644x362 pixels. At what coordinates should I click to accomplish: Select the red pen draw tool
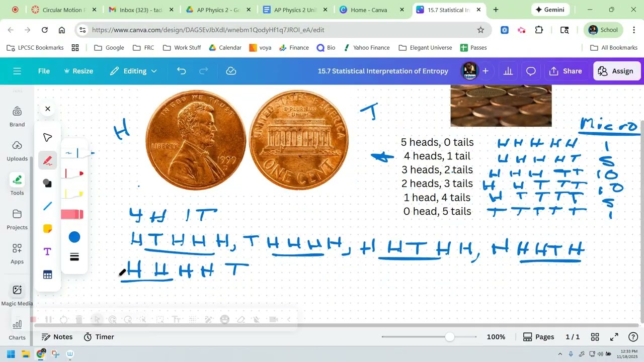pyautogui.click(x=48, y=161)
